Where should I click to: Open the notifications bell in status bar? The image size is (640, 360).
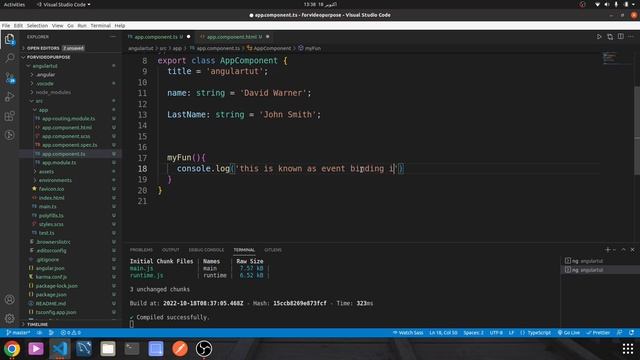(x=631, y=333)
